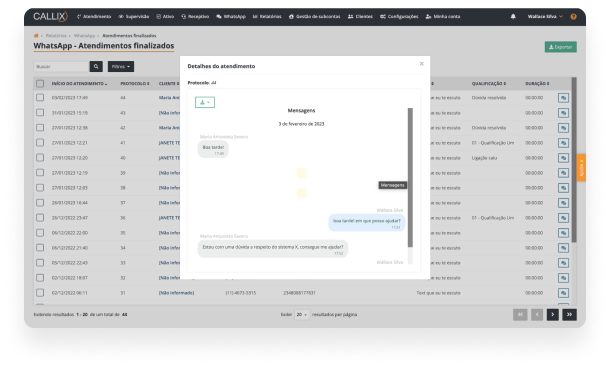
Task: Open the chat details icon for protocol 37
Action: [x=563, y=203]
